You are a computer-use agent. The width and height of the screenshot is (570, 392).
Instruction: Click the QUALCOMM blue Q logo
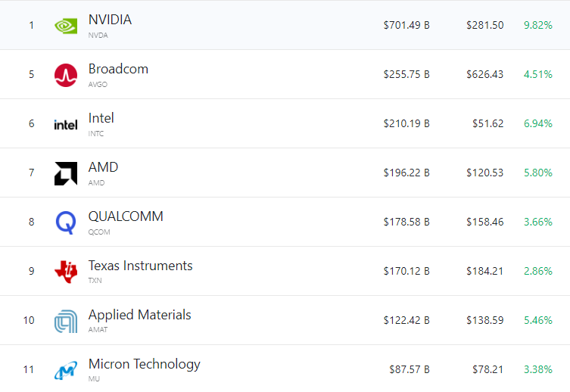click(66, 222)
